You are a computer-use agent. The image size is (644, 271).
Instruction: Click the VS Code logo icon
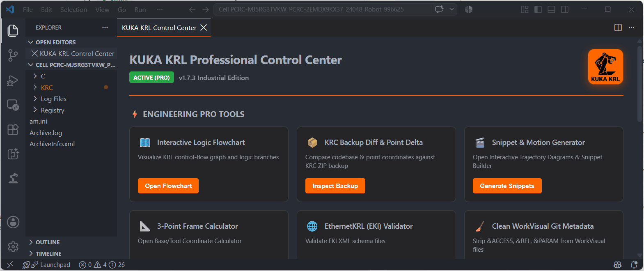(x=10, y=9)
